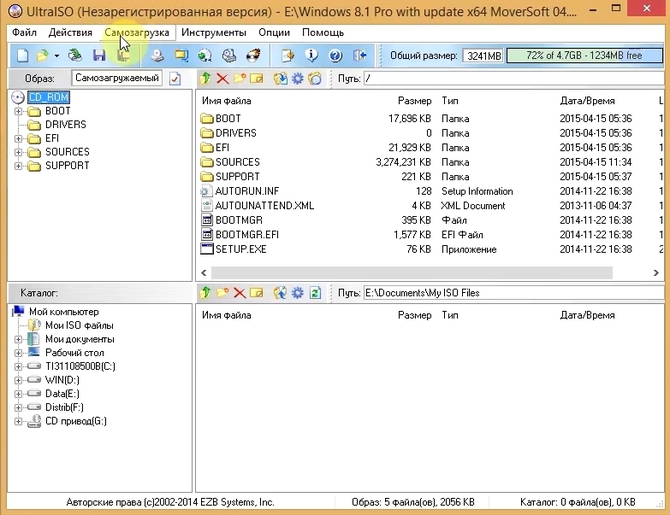Expand the WIN(D:) drive node
Screen dimensions: 670x515
18,380
